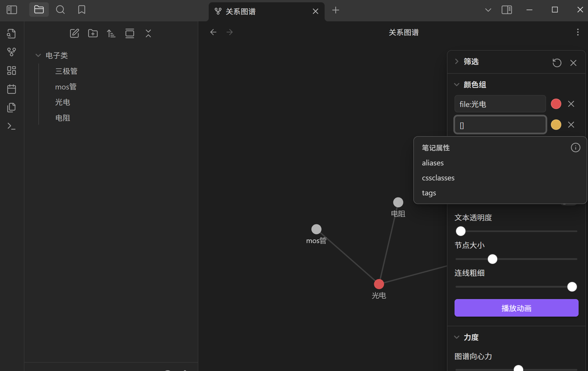This screenshot has height=371, width=588.
Task: Toggle the right sidebar panel
Action: click(507, 10)
